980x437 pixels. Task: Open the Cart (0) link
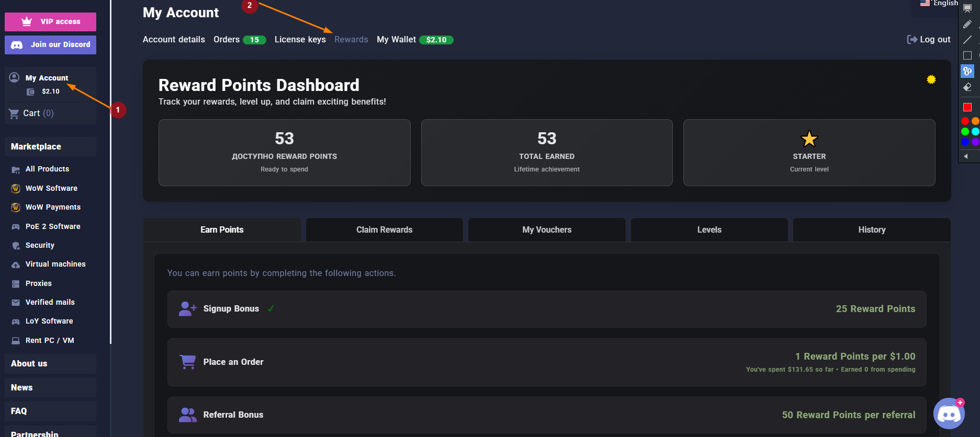click(38, 113)
